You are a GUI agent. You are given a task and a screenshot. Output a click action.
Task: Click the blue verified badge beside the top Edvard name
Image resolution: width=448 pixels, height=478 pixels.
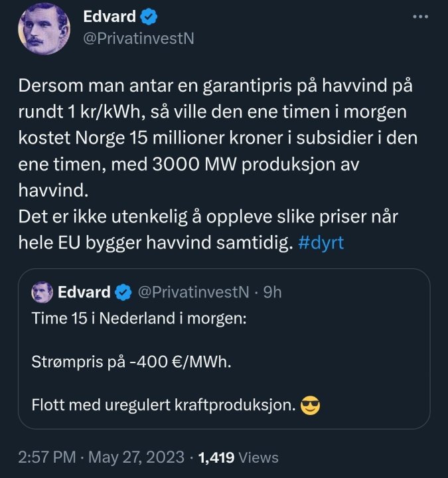tap(149, 15)
